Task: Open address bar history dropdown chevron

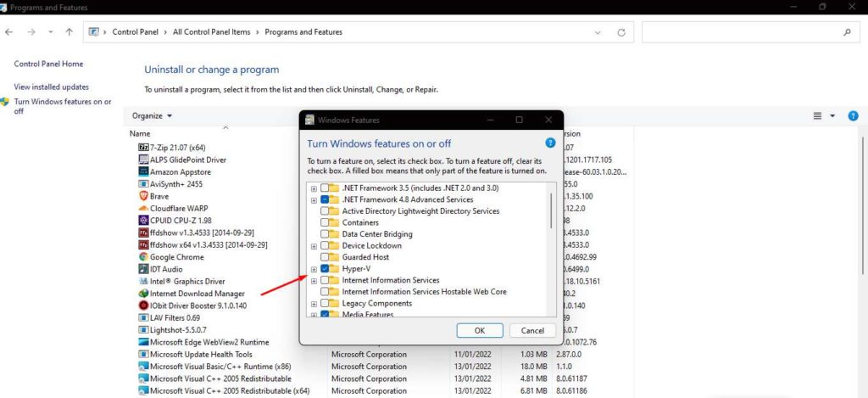Action: click(598, 33)
